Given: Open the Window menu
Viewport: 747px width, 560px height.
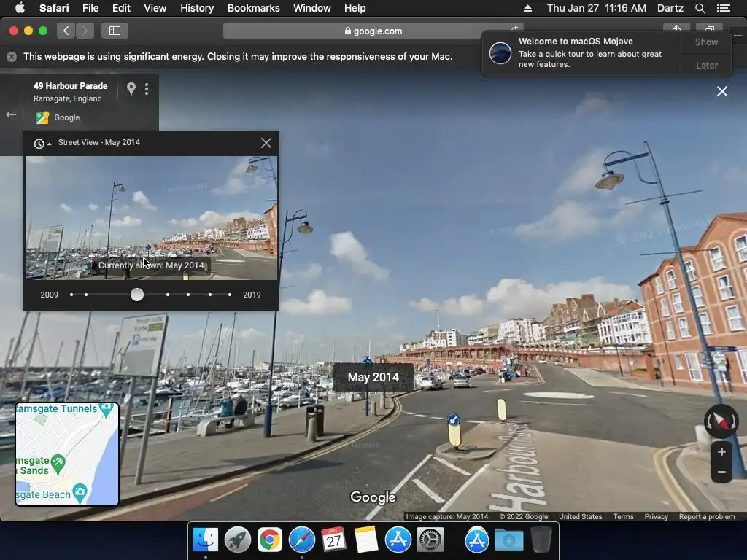Looking at the screenshot, I should click(312, 8).
